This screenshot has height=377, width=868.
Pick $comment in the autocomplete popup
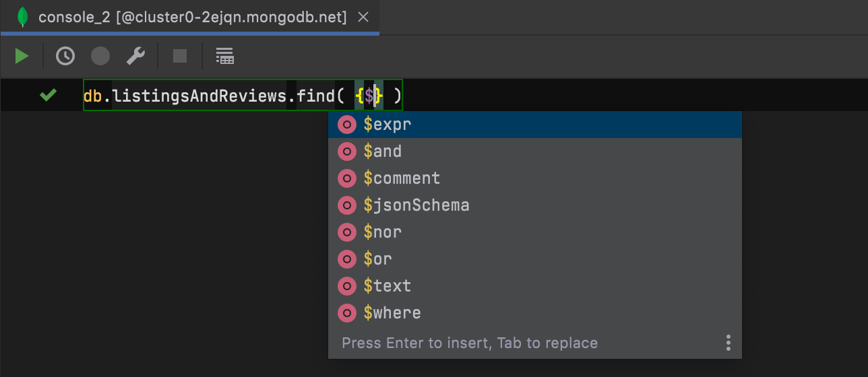click(x=402, y=178)
